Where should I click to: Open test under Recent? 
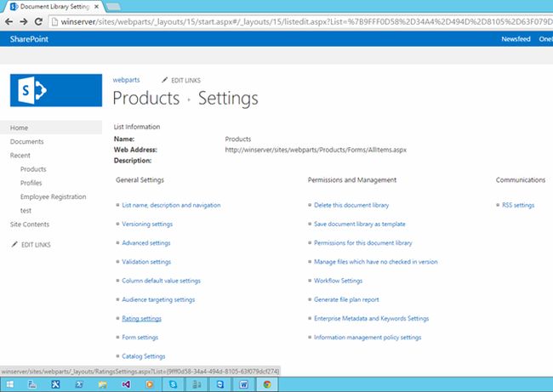(x=26, y=210)
